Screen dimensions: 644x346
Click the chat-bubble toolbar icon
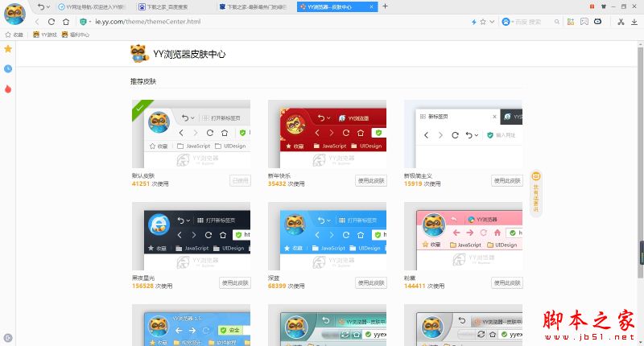click(x=584, y=22)
